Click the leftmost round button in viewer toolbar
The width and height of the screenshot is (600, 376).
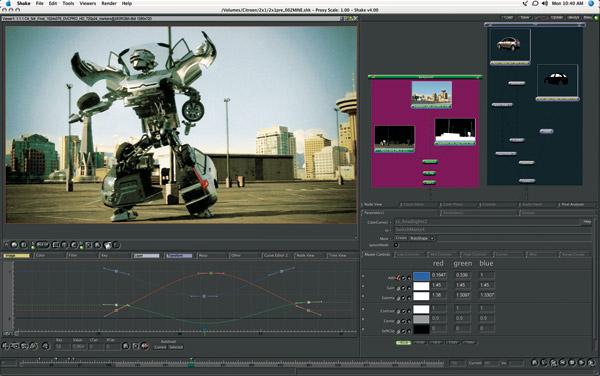click(15, 244)
